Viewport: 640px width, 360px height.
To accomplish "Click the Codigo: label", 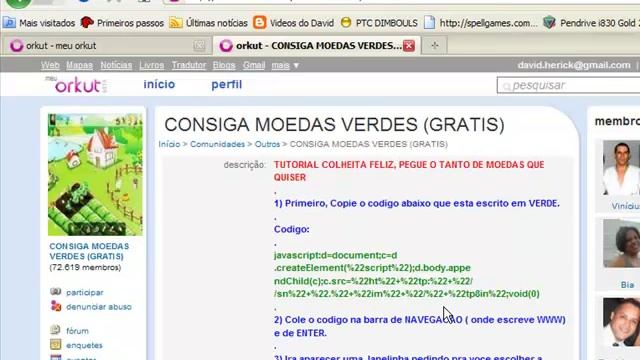I will 291,229.
